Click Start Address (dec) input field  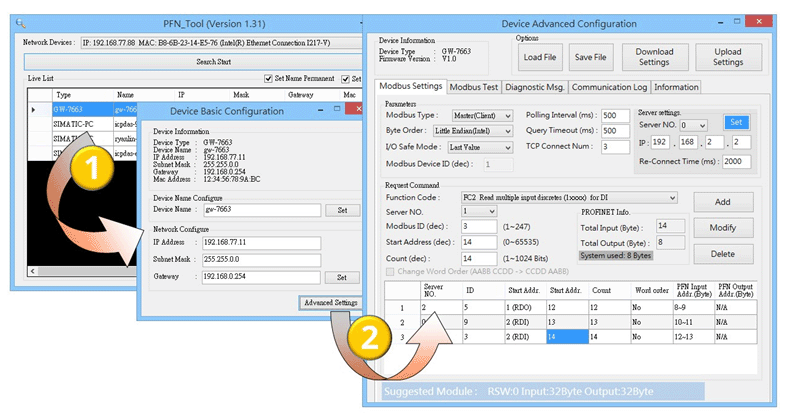(x=479, y=242)
